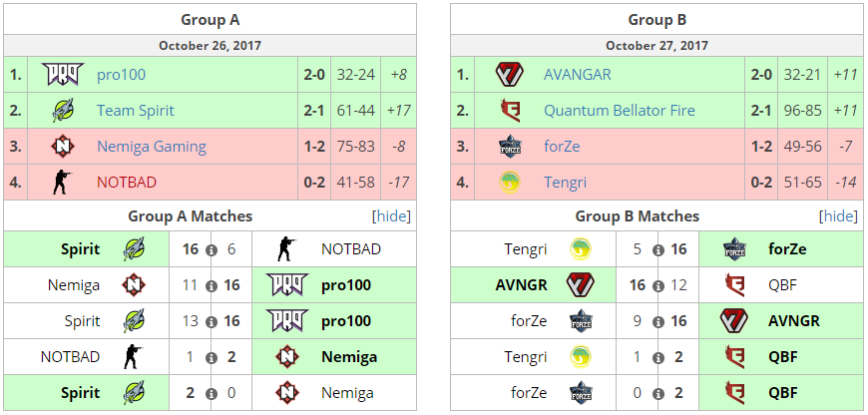Click Quantum Bellator Fire logo in standings

click(510, 111)
